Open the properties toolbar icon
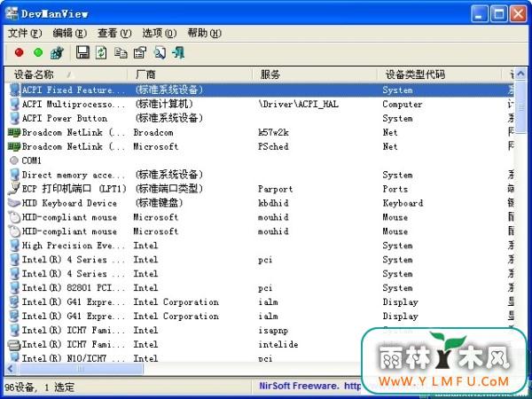Screen dimensions: 532x399 140,53
